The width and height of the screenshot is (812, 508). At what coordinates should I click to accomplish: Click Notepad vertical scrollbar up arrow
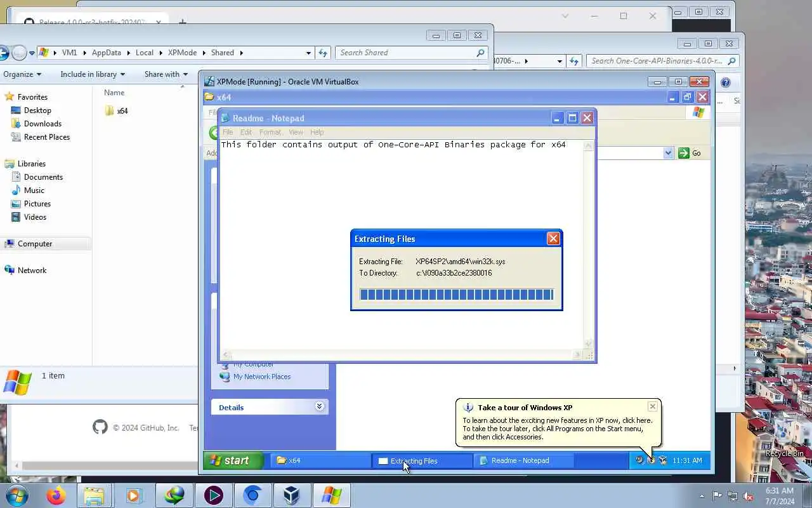[588, 145]
